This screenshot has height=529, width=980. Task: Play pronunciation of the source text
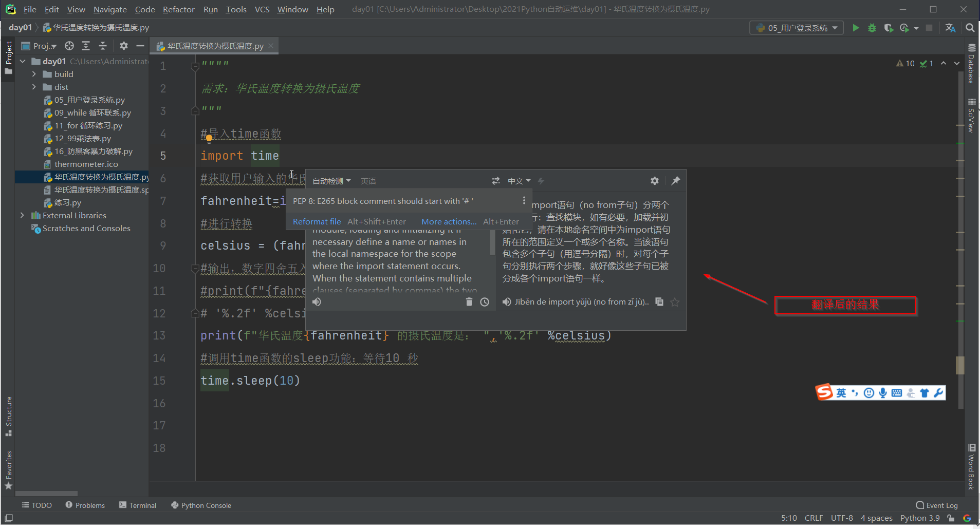click(317, 302)
